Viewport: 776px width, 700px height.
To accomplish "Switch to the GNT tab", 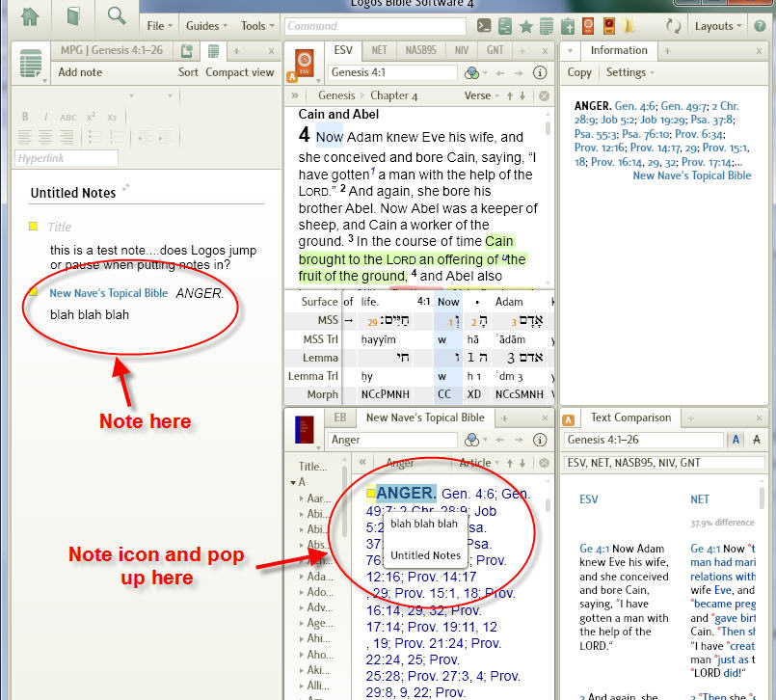I will pyautogui.click(x=495, y=50).
